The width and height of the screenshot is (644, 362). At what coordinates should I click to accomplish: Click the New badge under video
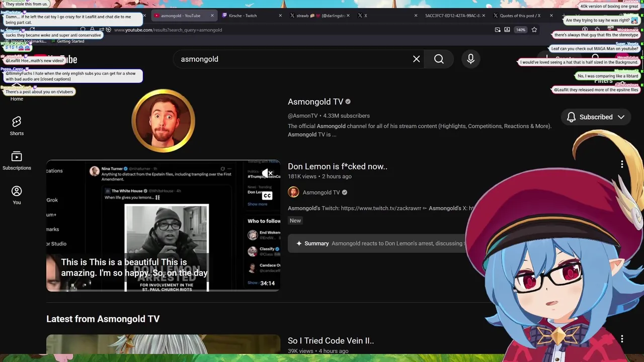pos(295,220)
